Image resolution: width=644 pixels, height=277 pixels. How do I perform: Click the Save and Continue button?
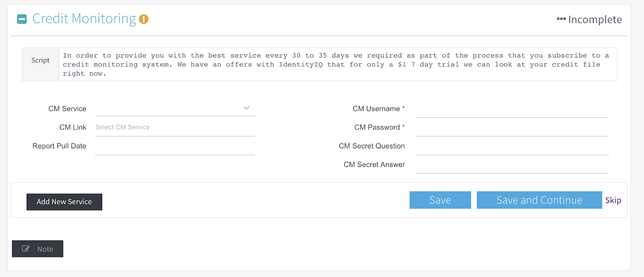pyautogui.click(x=539, y=200)
